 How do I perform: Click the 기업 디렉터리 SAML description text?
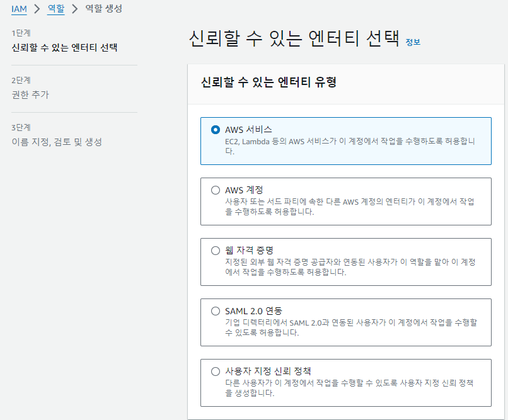pos(351,327)
